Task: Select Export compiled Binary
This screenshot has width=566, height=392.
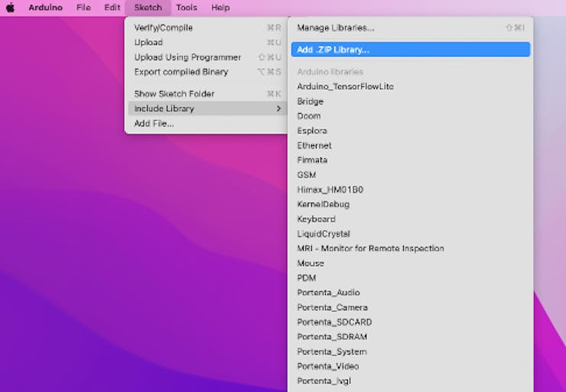Action: click(181, 72)
